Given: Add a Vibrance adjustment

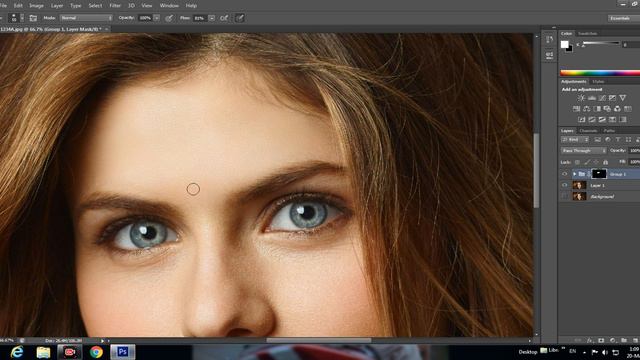Looking at the screenshot, I should (622, 98).
